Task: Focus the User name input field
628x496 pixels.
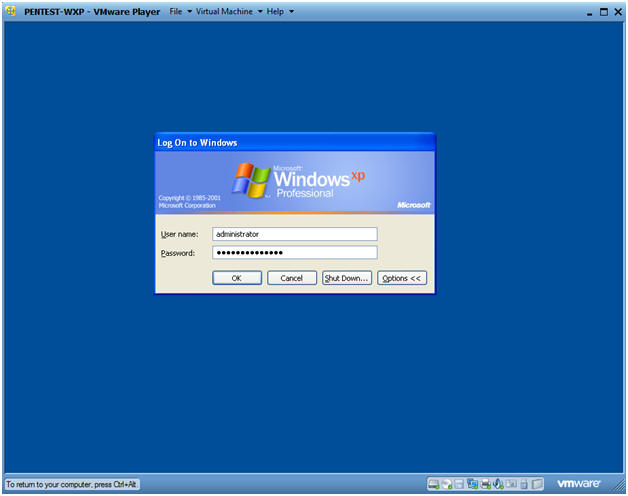Action: (295, 234)
